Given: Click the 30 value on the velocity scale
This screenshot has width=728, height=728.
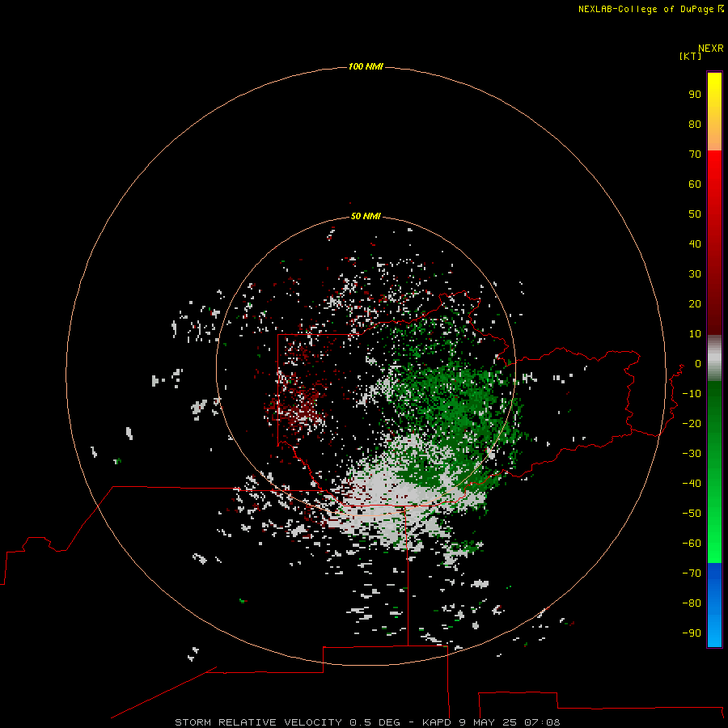Looking at the screenshot, I should pyautogui.click(x=695, y=274).
